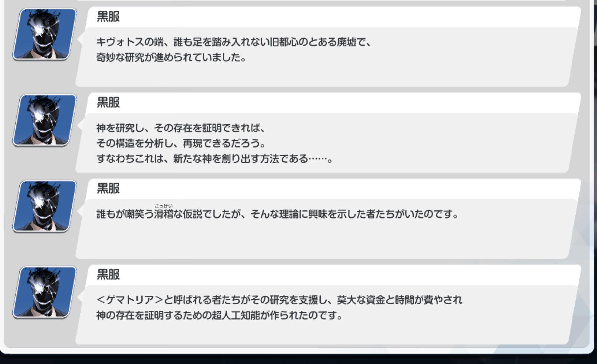Click the 黒服 name above the ゲマトリア message
Screen dimensions: 597x364
[x=108, y=274]
